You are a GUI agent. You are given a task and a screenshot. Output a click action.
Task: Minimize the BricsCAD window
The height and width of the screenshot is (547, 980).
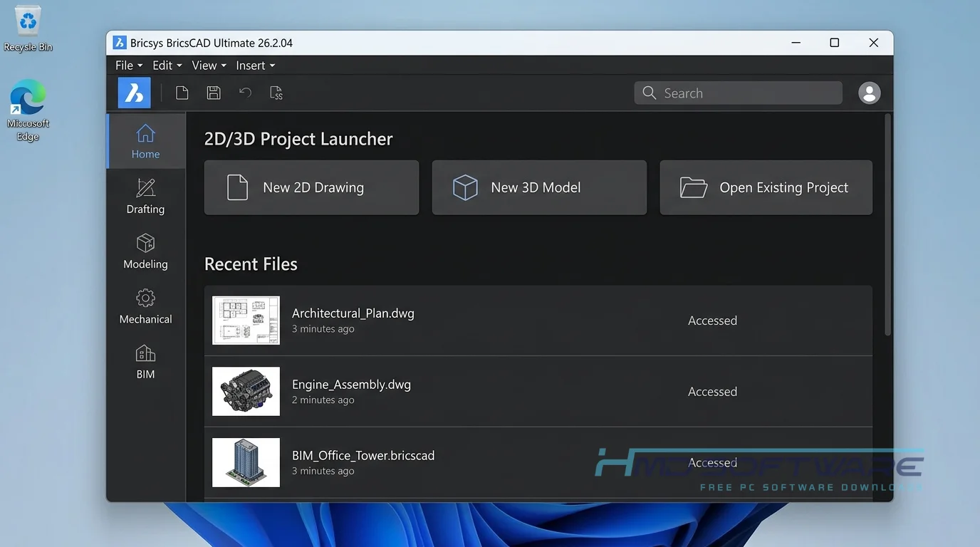[796, 43]
